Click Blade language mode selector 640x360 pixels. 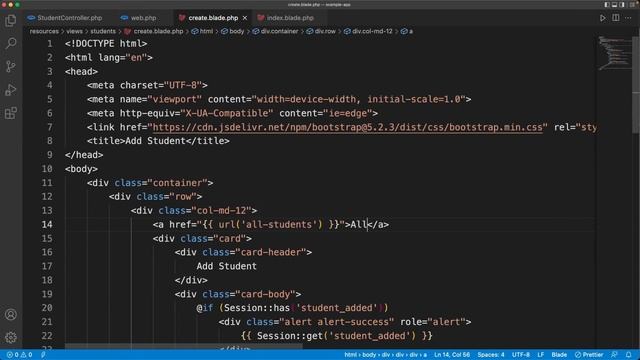559,355
